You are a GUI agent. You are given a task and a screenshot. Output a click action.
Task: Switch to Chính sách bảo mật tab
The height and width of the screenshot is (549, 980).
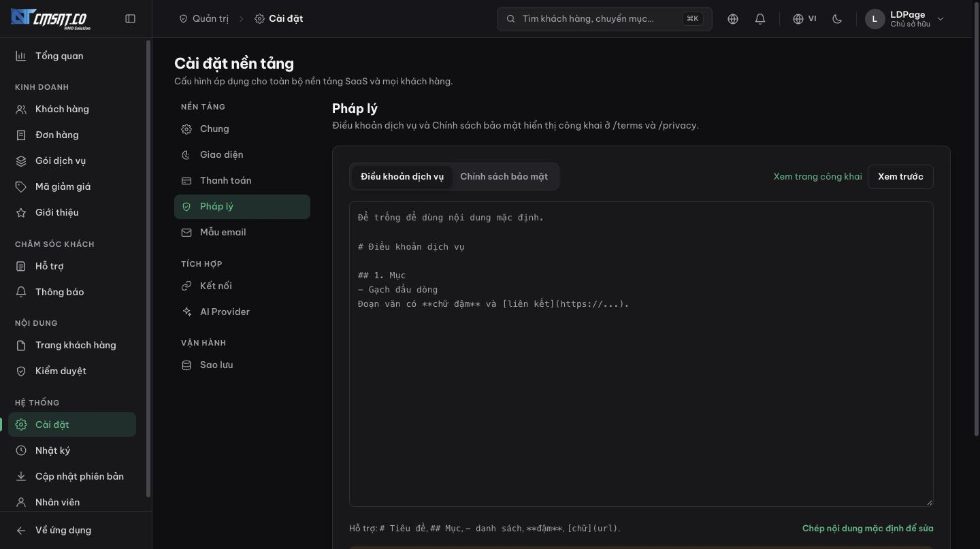point(504,176)
